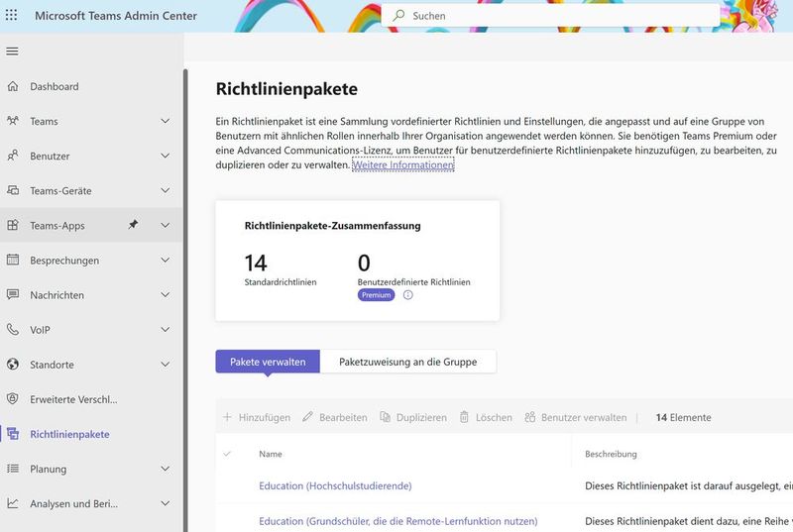Image resolution: width=793 pixels, height=532 pixels.
Task: Sort by the Beschreibung column header
Action: (611, 454)
